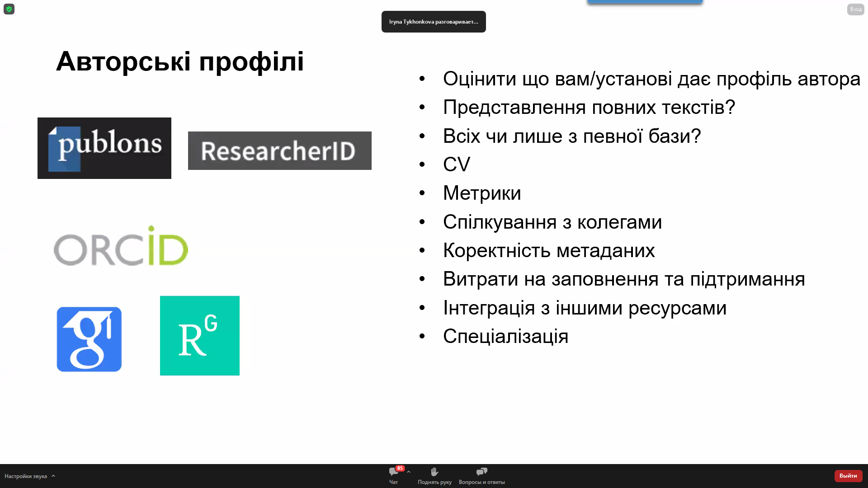Click Настройки звука label

[26, 476]
